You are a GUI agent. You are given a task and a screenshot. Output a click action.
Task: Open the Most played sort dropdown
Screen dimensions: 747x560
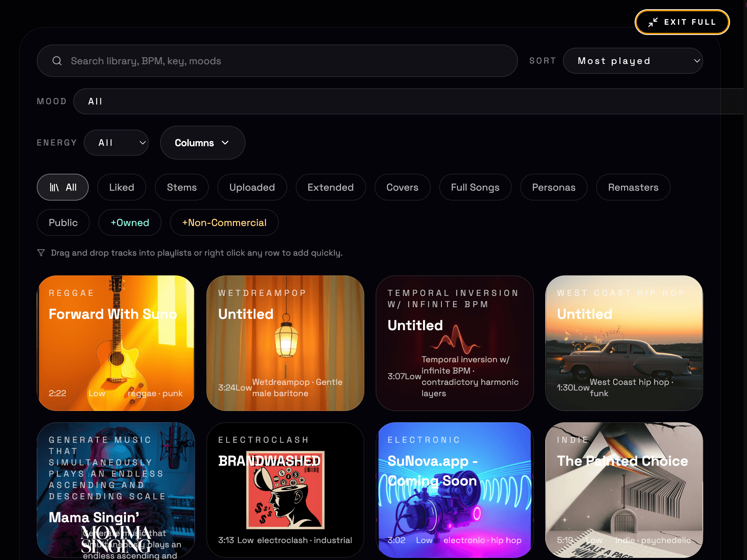coord(633,61)
